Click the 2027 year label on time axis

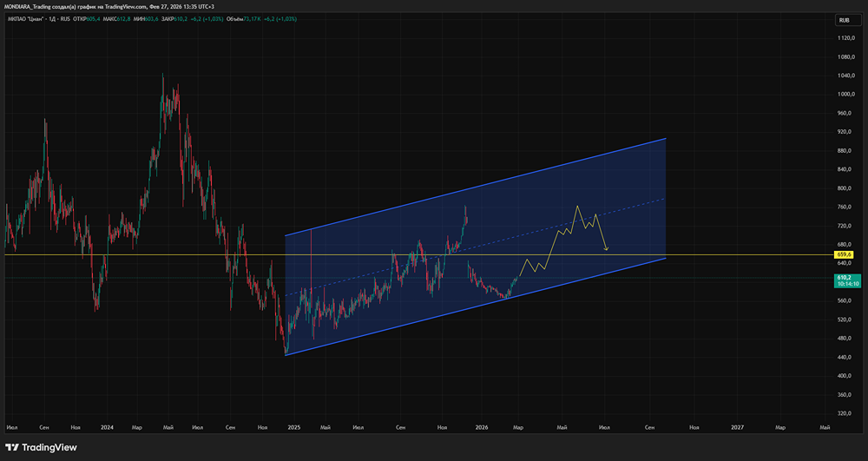737,427
